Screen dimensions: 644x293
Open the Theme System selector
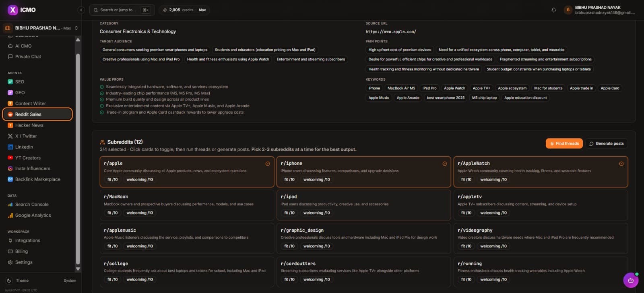coord(70,281)
